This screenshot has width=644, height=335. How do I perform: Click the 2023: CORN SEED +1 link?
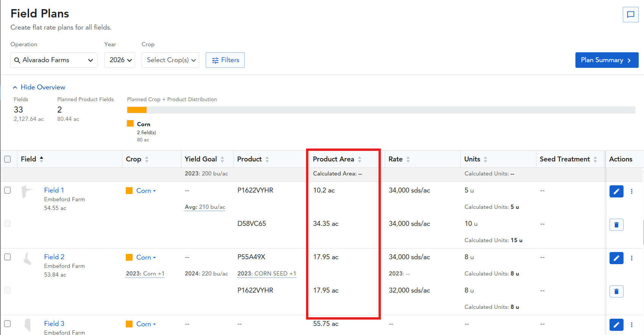tap(267, 274)
